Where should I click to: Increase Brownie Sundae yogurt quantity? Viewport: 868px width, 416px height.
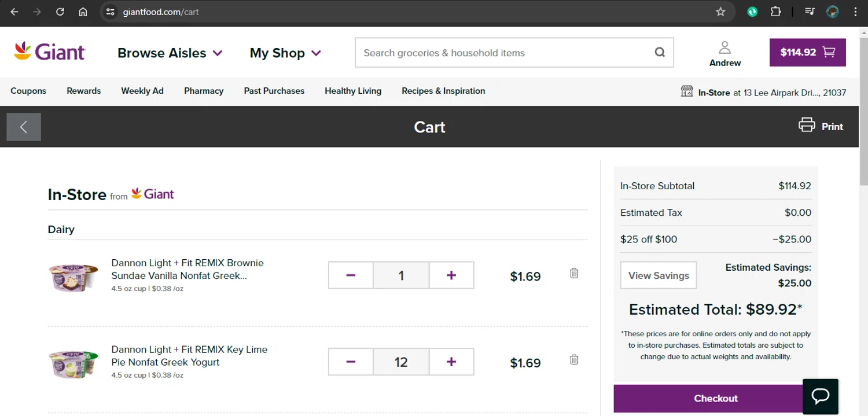451,275
